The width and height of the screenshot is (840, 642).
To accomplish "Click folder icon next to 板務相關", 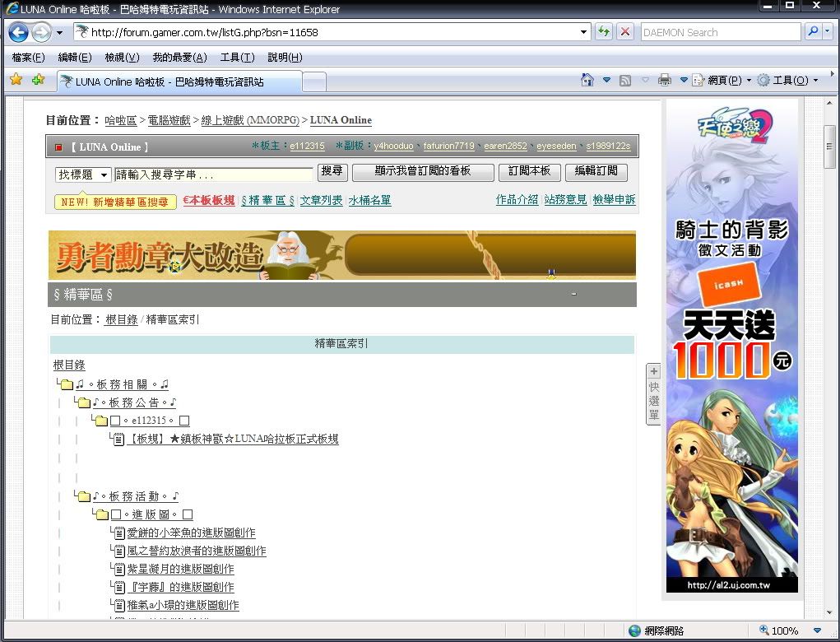I will [67, 384].
